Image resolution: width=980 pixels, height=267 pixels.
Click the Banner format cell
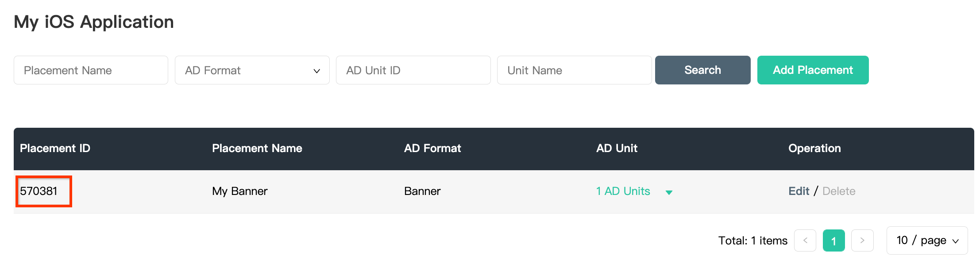pos(422,191)
